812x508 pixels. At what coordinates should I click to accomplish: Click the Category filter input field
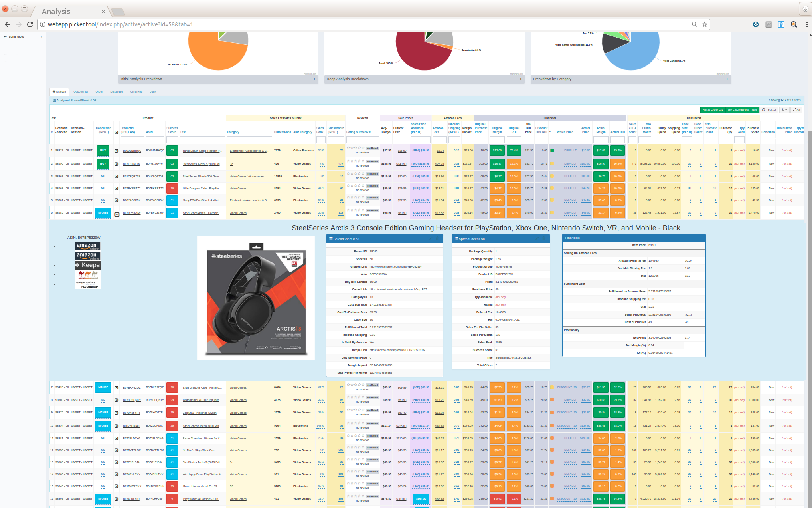tap(249, 139)
